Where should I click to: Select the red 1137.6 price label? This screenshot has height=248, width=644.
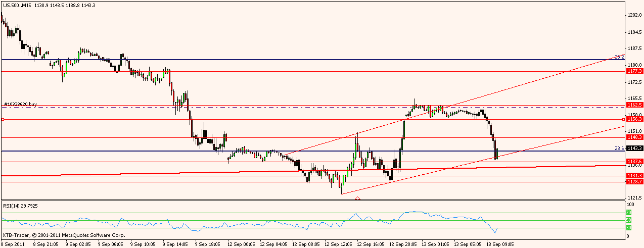634,162
